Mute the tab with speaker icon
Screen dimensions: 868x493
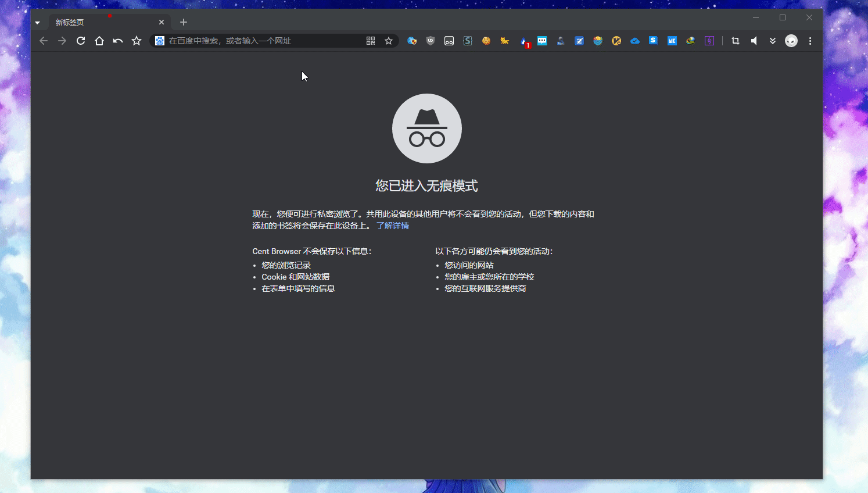[x=754, y=41]
